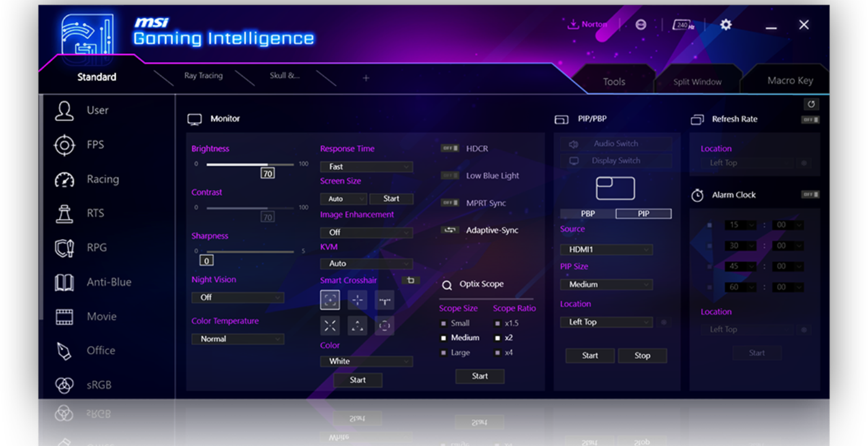868x446 pixels.
Task: Open the Color Temperature Normal dropdown
Action: pyautogui.click(x=237, y=339)
